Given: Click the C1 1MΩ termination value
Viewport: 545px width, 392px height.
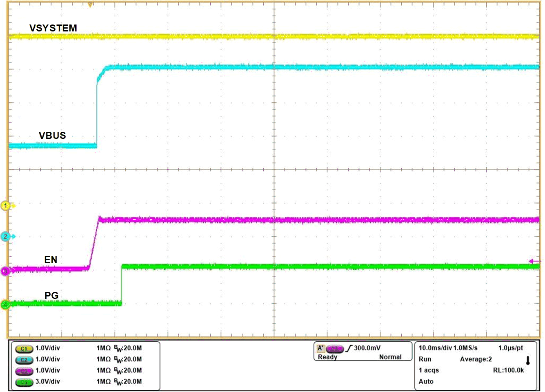Looking at the screenshot, I should pos(104,348).
